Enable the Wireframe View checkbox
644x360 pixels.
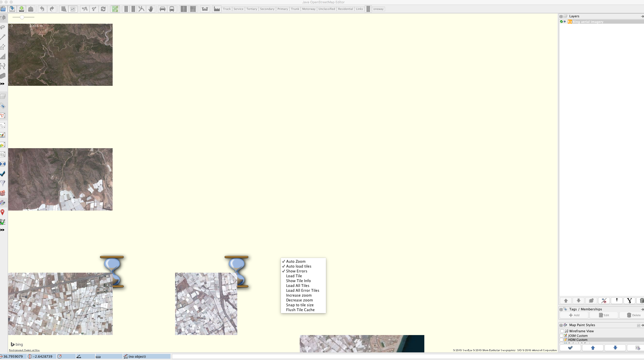point(562,331)
